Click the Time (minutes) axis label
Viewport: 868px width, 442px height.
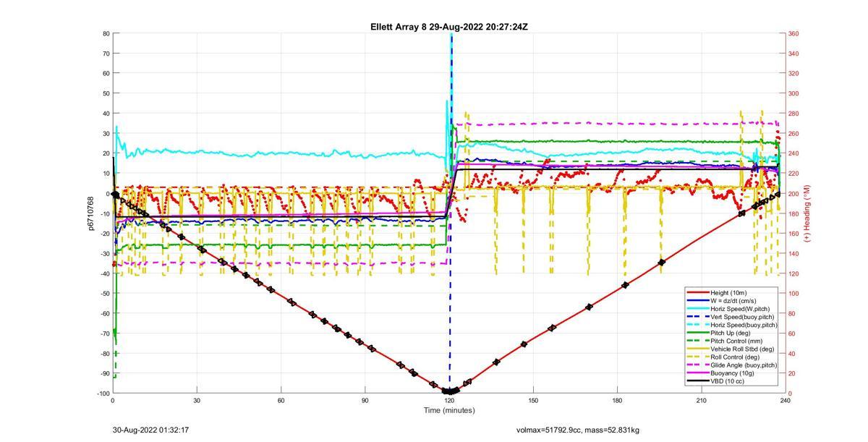pyautogui.click(x=448, y=410)
